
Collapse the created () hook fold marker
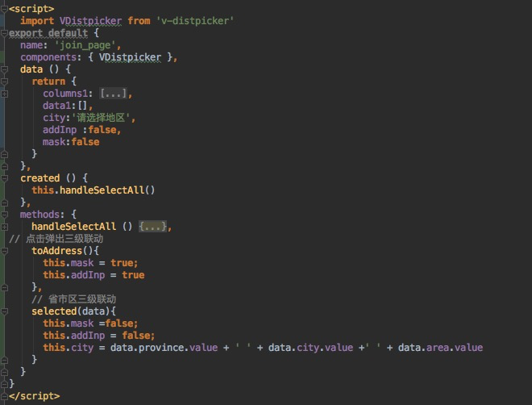(4, 178)
